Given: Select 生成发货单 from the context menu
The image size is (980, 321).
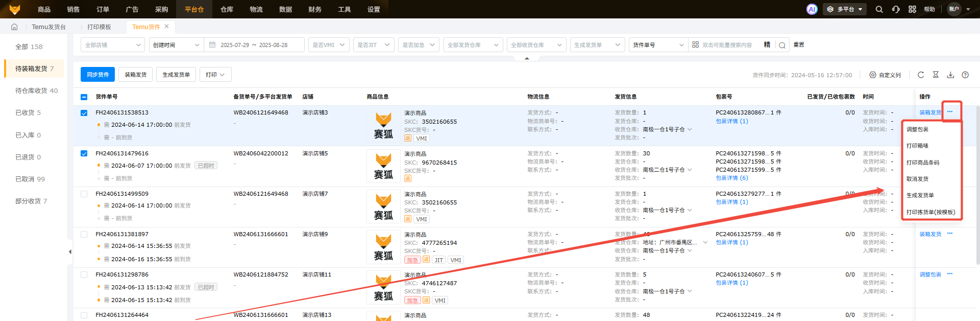Looking at the screenshot, I should pos(920,195).
